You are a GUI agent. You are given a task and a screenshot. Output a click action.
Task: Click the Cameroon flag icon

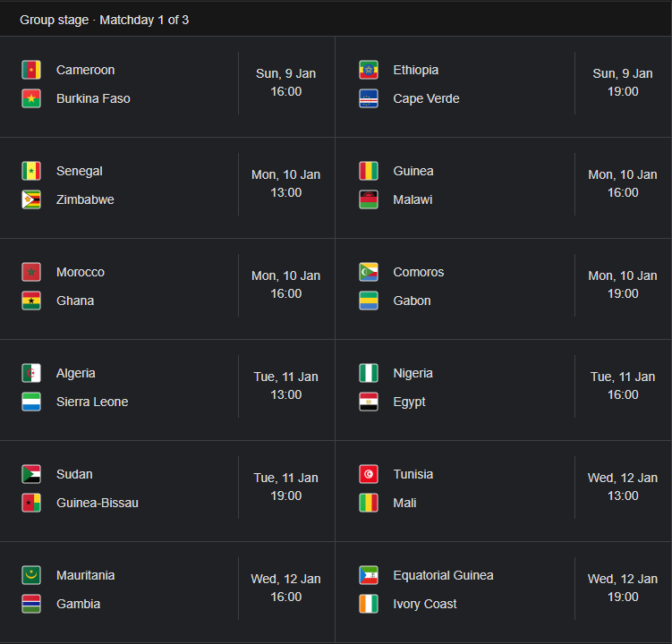coord(31,70)
